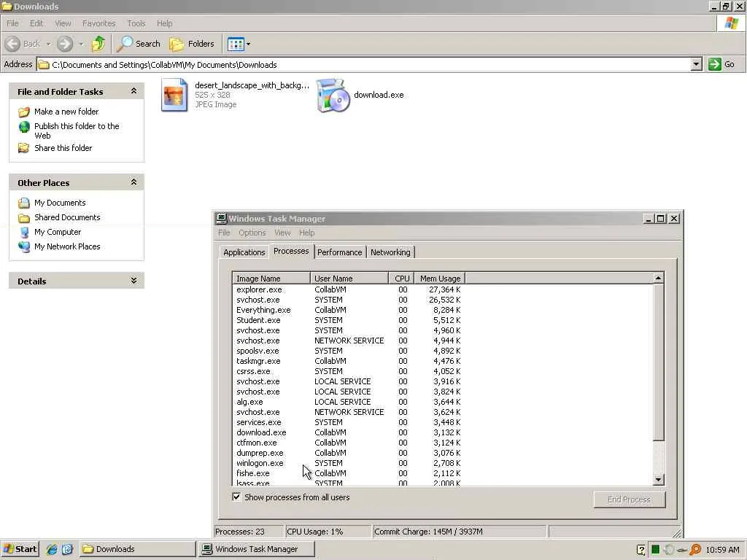Go back using the Back arrow icon

[x=13, y=44]
